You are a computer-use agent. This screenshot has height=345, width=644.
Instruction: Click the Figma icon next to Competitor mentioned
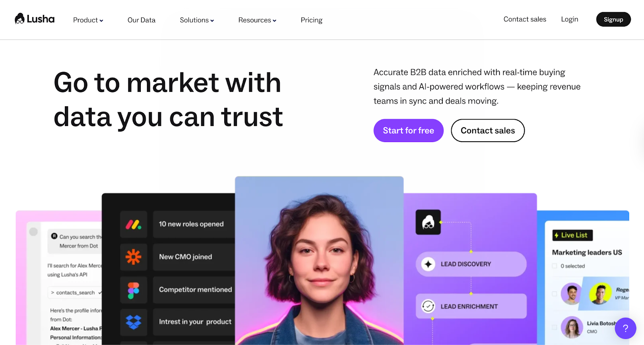(x=133, y=290)
